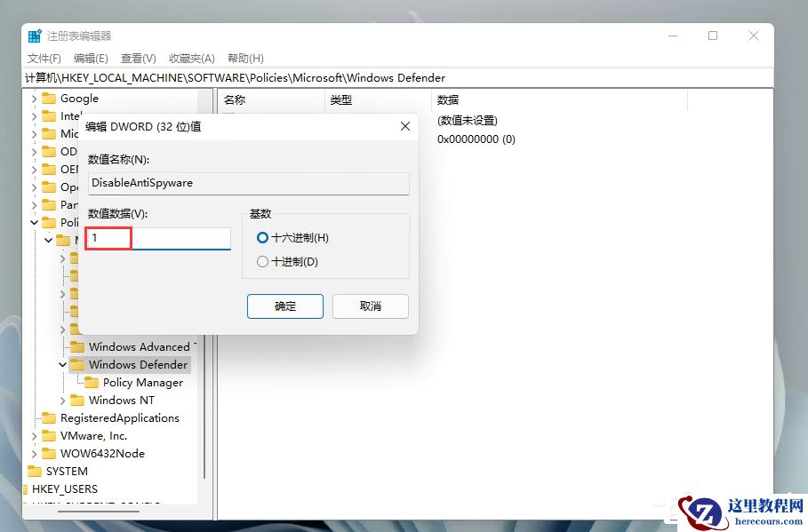Collapse the Windows Defender tree node
The image size is (808, 532).
tap(62, 364)
